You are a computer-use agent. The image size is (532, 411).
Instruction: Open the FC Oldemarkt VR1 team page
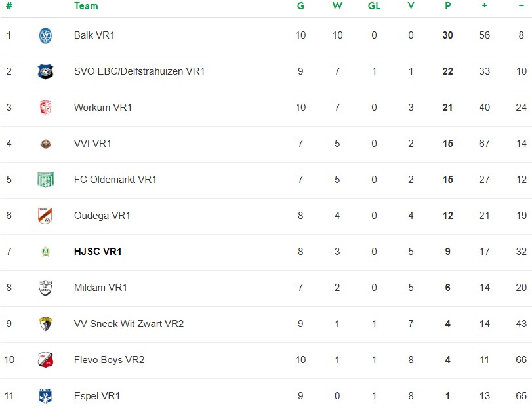[x=115, y=180]
